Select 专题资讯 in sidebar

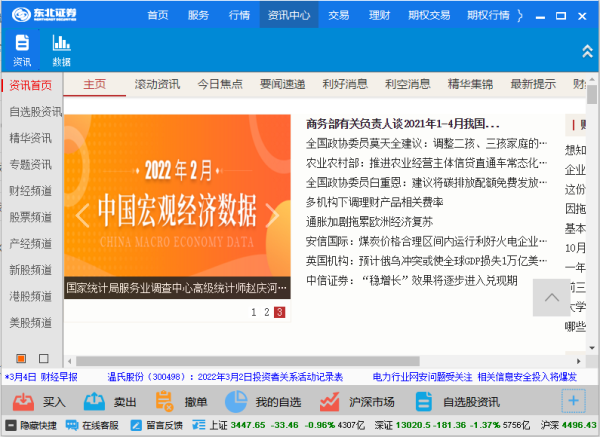pyautogui.click(x=31, y=165)
